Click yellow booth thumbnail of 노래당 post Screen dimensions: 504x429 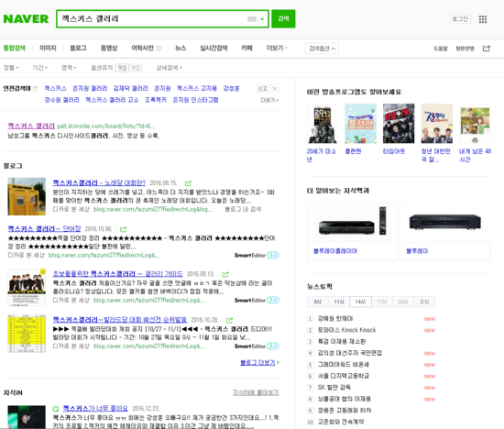click(x=27, y=196)
